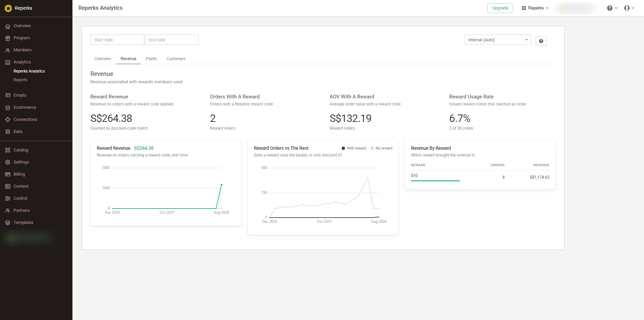Click the $10 reward progress bar

[435, 181]
